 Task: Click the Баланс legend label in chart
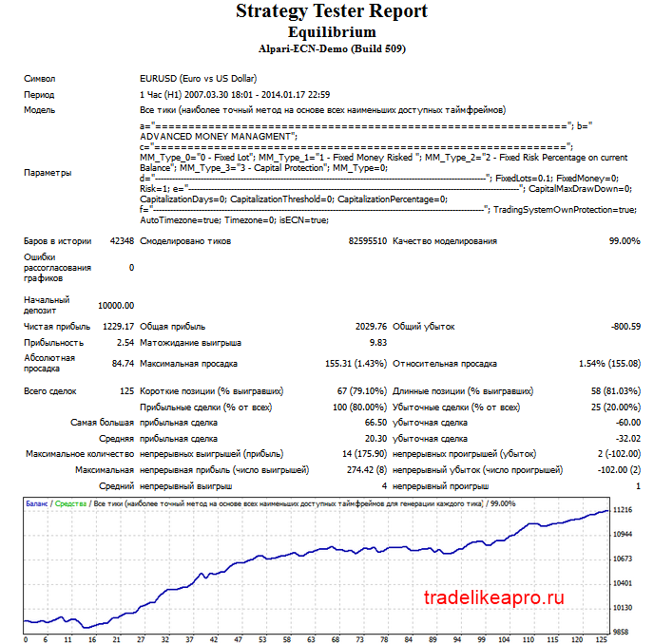click(x=37, y=503)
